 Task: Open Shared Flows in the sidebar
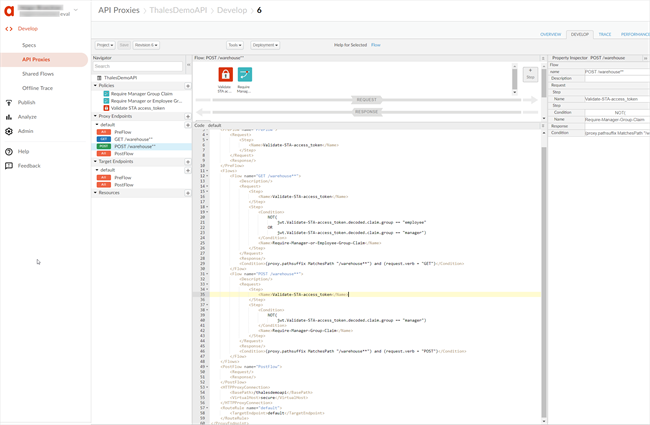38,74
